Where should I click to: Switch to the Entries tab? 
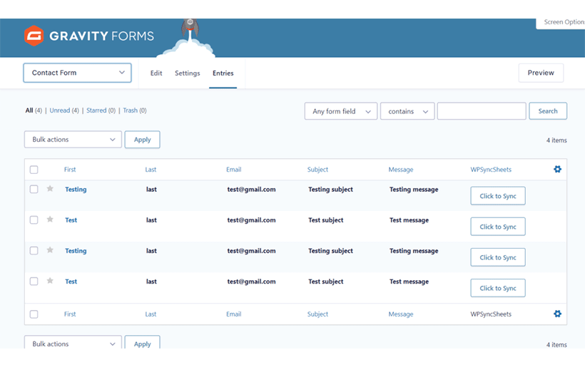(x=223, y=73)
